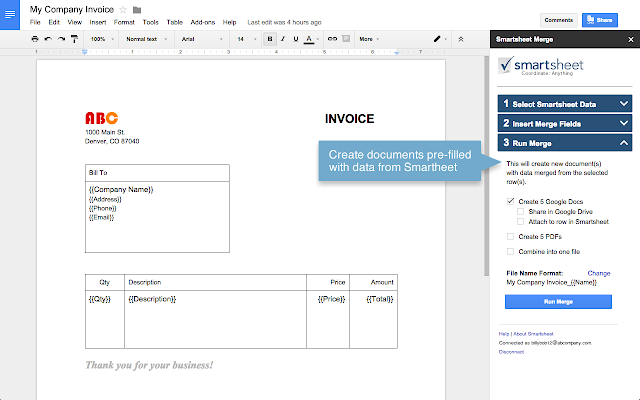Click Last edit was 4 hours ago
The image size is (640, 400).
[x=284, y=22]
